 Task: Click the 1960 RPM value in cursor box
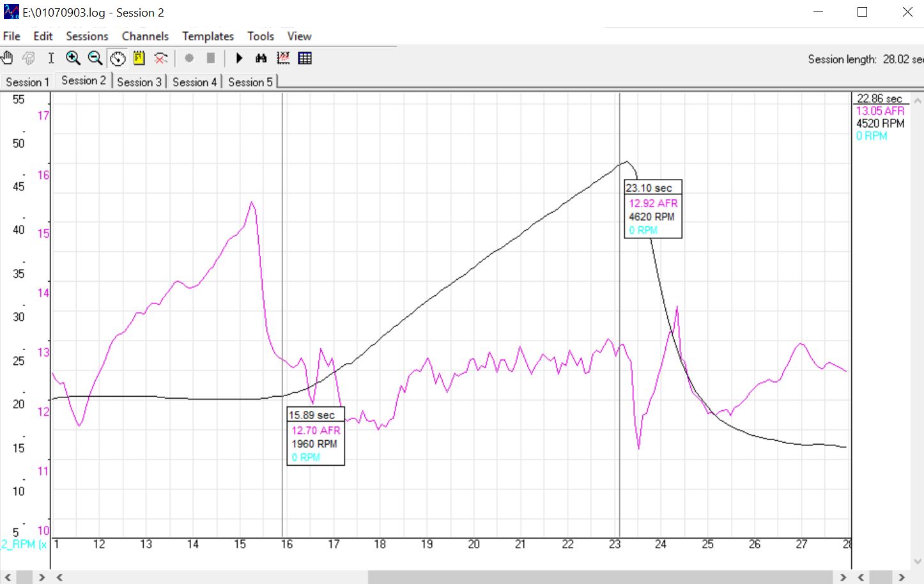[x=314, y=443]
